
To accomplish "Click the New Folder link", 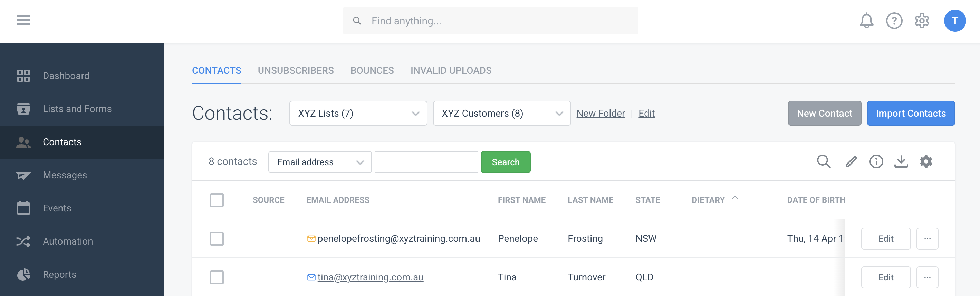I will 600,113.
